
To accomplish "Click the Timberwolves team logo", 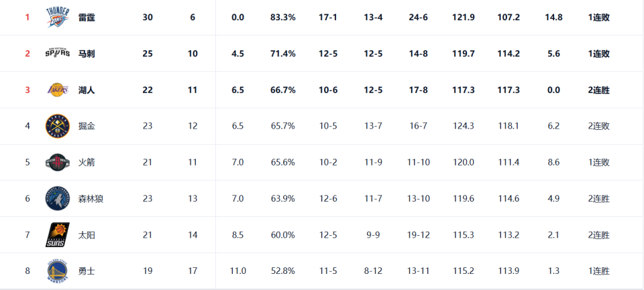I will 57,198.
